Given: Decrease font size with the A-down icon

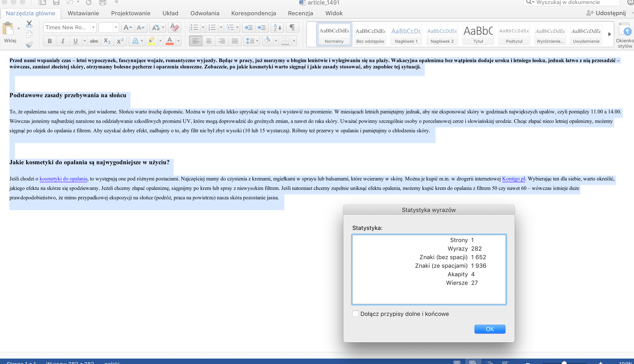Looking at the screenshot, I should (x=141, y=27).
